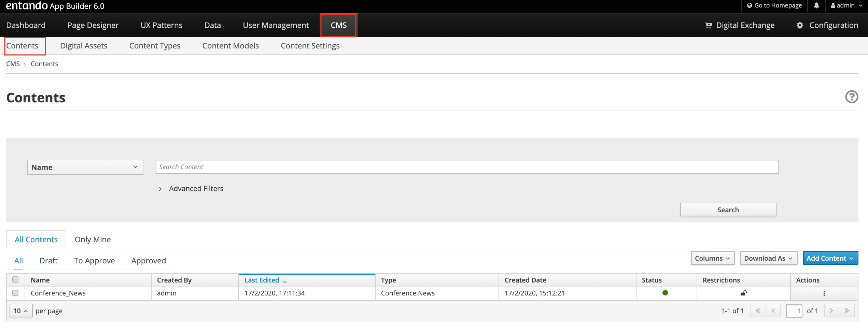This screenshot has height=333, width=868.
Task: Expand the Advanced Filters section
Action: pos(196,189)
